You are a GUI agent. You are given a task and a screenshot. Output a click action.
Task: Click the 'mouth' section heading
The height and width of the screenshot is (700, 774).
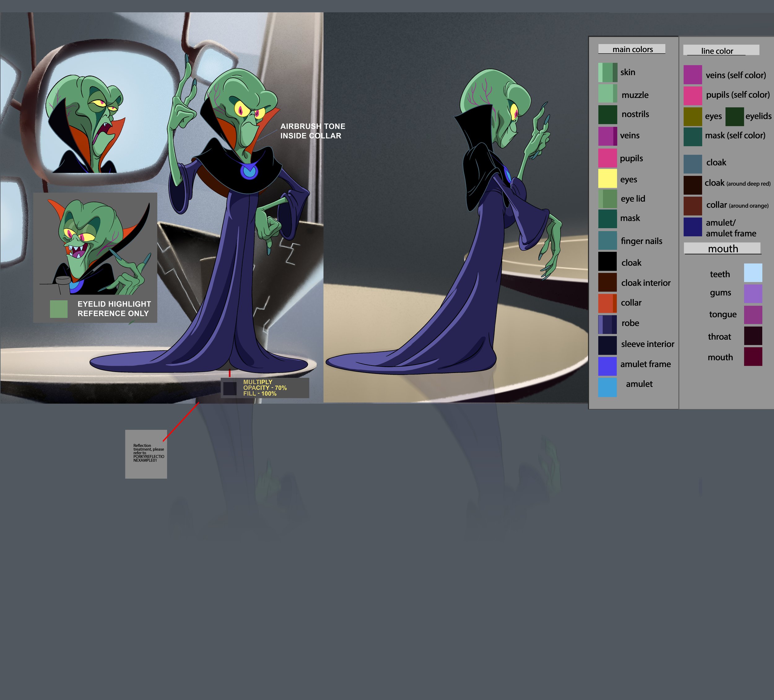722,249
